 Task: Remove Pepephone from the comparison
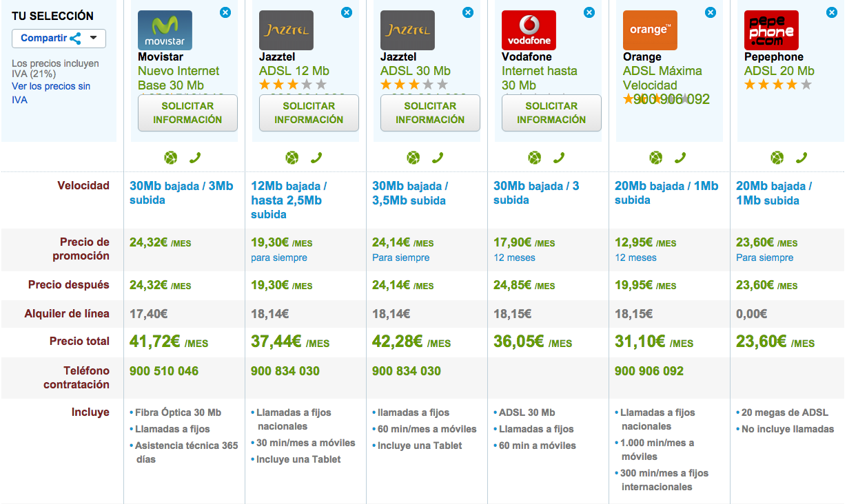tap(832, 12)
